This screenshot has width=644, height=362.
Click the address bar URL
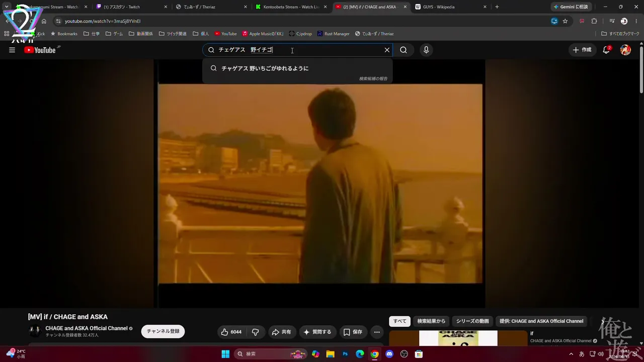click(x=103, y=21)
